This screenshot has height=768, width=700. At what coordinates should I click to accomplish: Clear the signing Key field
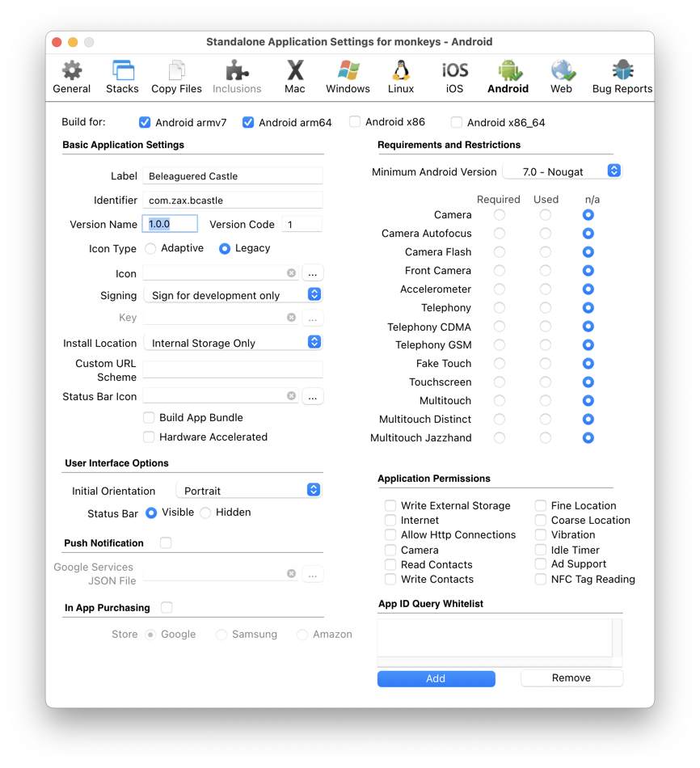click(x=292, y=318)
